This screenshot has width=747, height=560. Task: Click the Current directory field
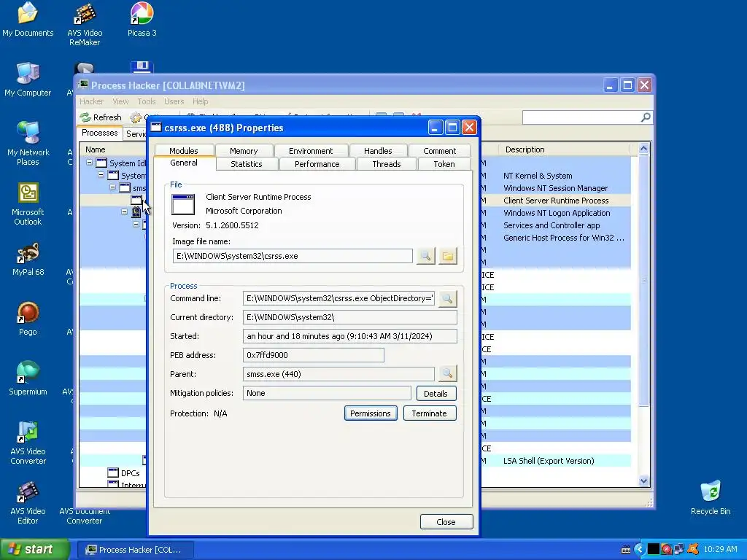tap(349, 317)
